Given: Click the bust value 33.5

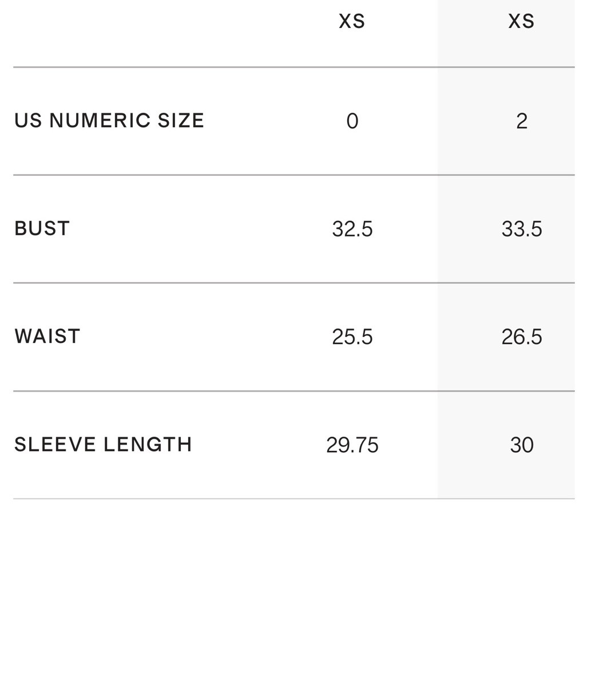Looking at the screenshot, I should 522,229.
